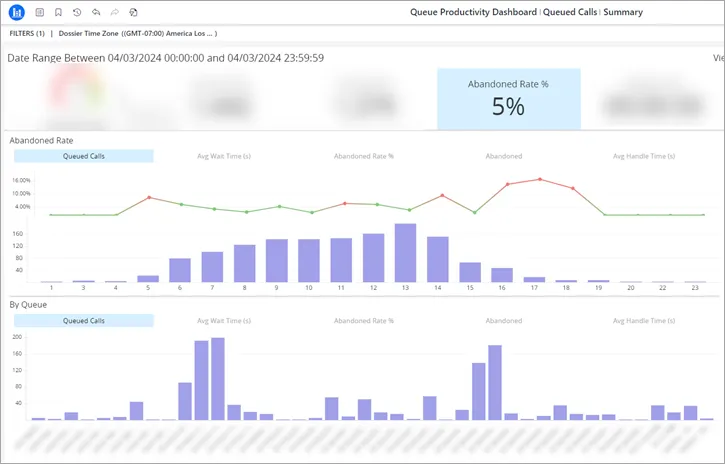Switch Abandoned Rate section to Avg Handle Time (s)
The height and width of the screenshot is (464, 725).
pos(644,156)
